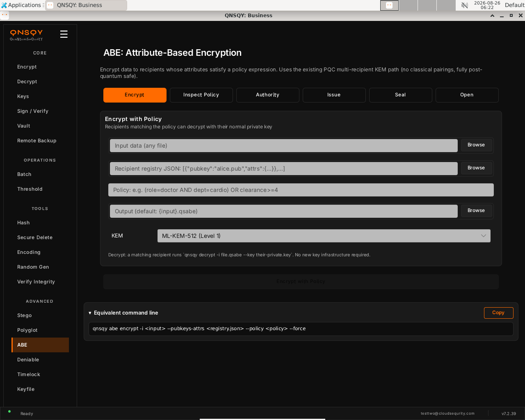The image size is (525, 420).
Task: Switch to the Open tab
Action: click(467, 95)
